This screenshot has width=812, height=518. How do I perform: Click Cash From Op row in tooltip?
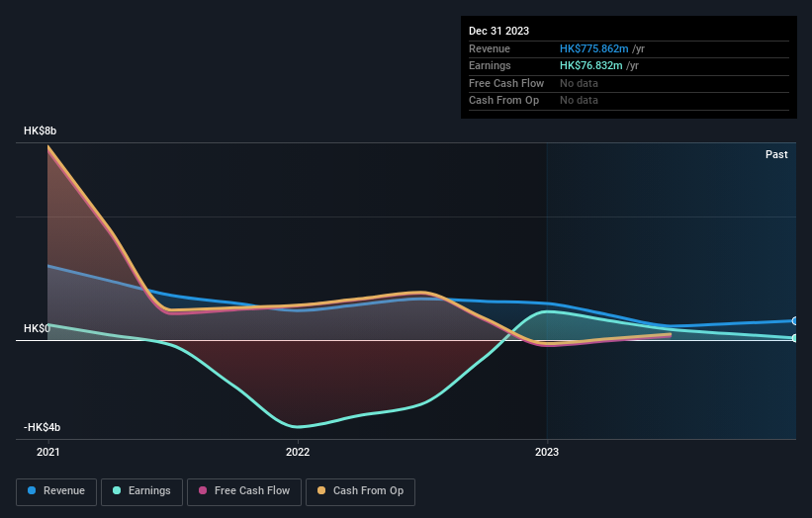coord(629,101)
